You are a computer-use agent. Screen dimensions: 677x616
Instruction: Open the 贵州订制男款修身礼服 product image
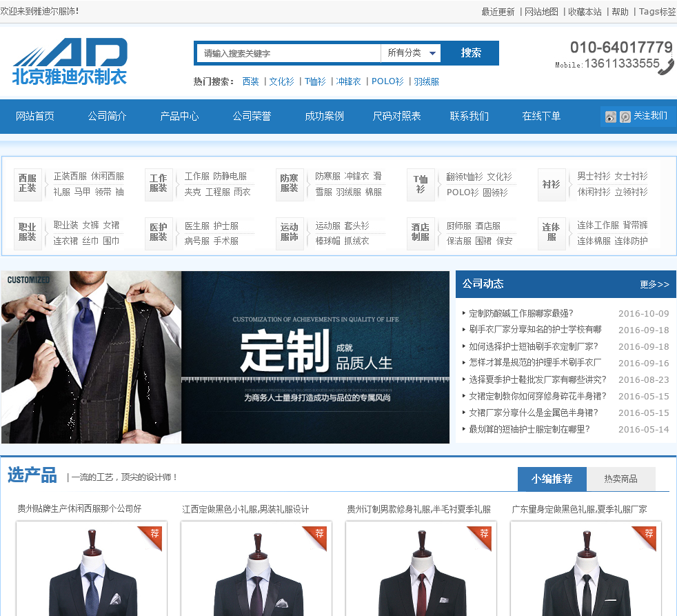421,569
